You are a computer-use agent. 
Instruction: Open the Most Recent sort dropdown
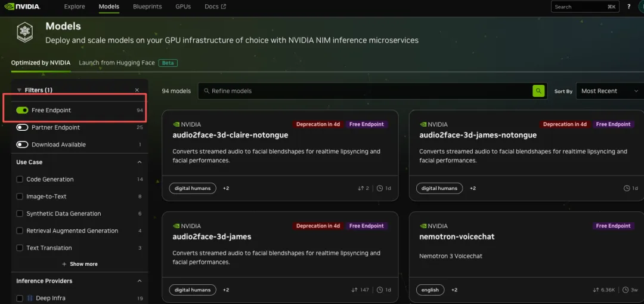pyautogui.click(x=609, y=91)
